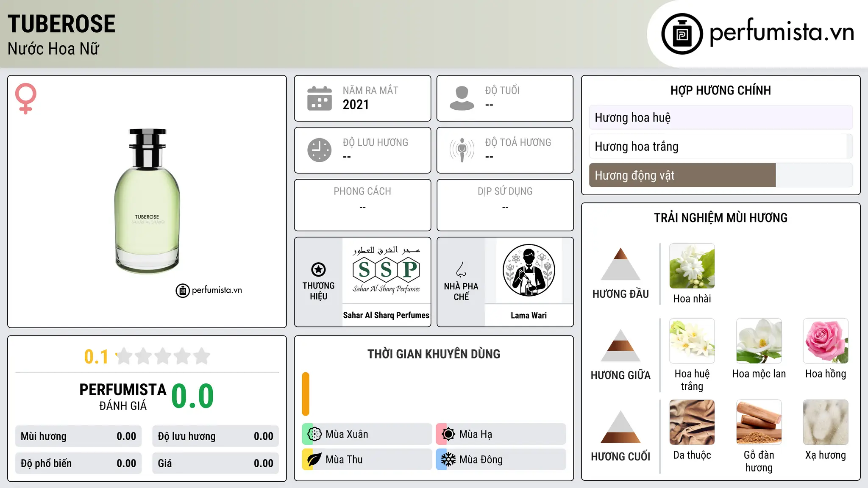Click the Mùa Thu leaf icon
The image size is (868, 488).
[x=314, y=460]
